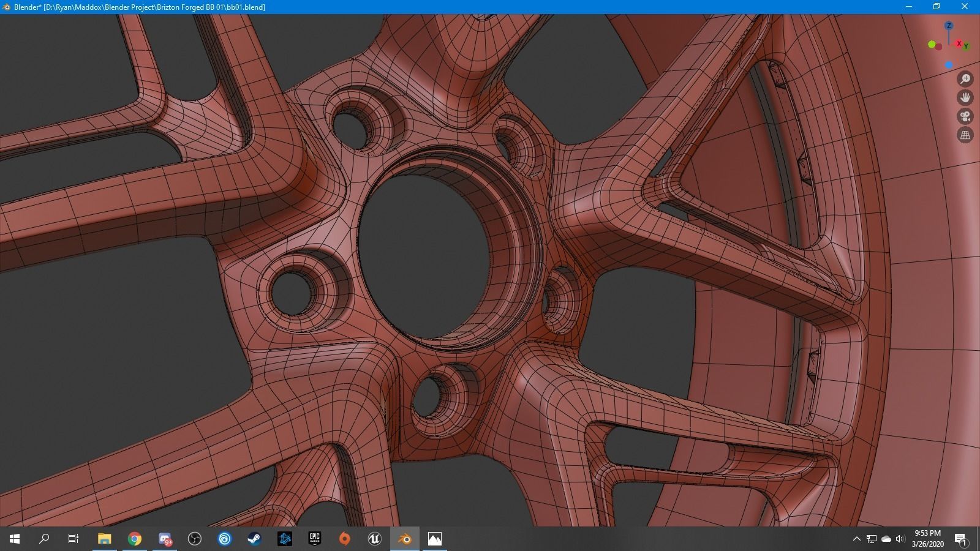The image size is (980, 551).
Task: Launch OBS Studio from the taskbar
Action: coord(195,539)
